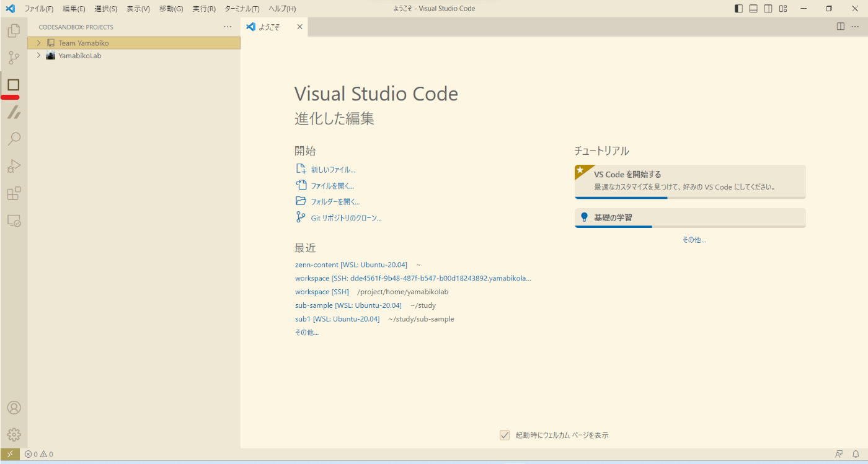This screenshot has height=464, width=868.
Task: Open recent zenn-content WSL project
Action: (x=351, y=265)
